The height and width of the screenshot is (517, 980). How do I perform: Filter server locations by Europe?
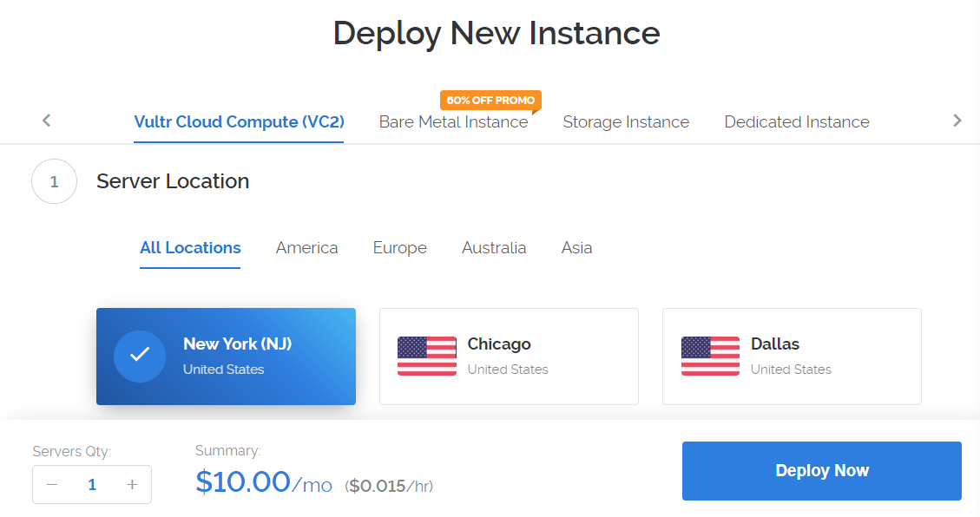(400, 248)
